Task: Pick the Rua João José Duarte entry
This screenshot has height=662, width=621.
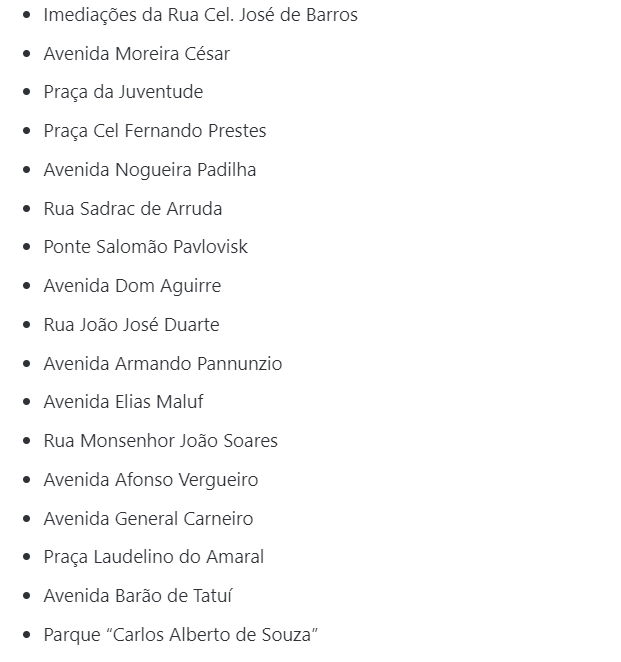Action: (x=131, y=325)
